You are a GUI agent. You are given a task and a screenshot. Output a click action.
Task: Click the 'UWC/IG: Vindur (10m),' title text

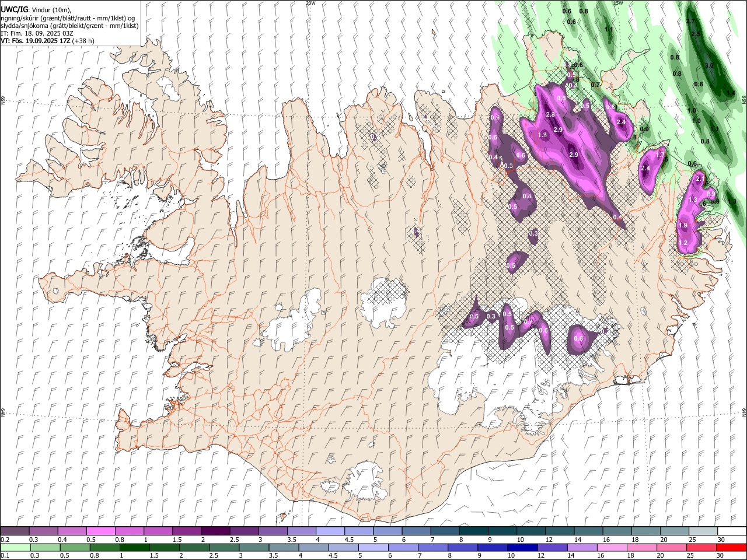pos(36,9)
